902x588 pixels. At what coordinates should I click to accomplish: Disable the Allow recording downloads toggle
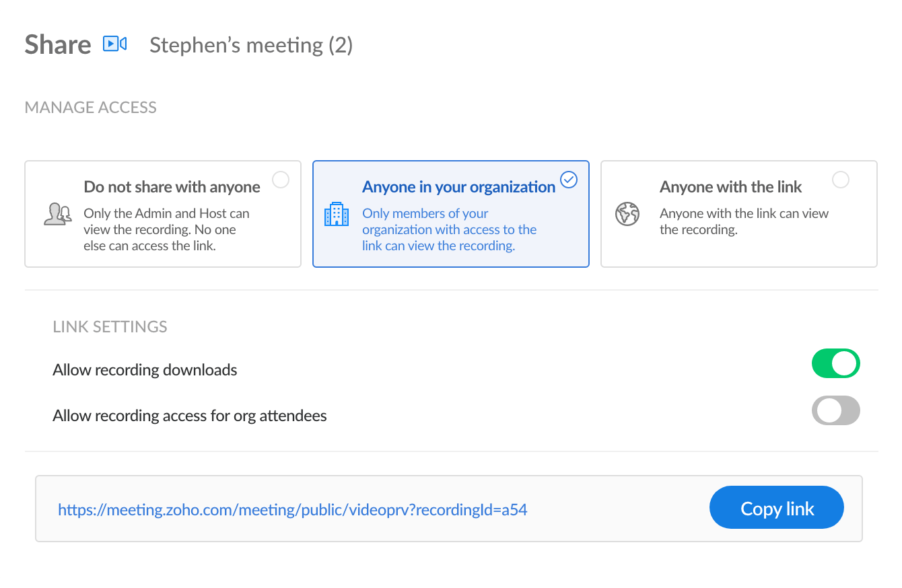point(835,363)
